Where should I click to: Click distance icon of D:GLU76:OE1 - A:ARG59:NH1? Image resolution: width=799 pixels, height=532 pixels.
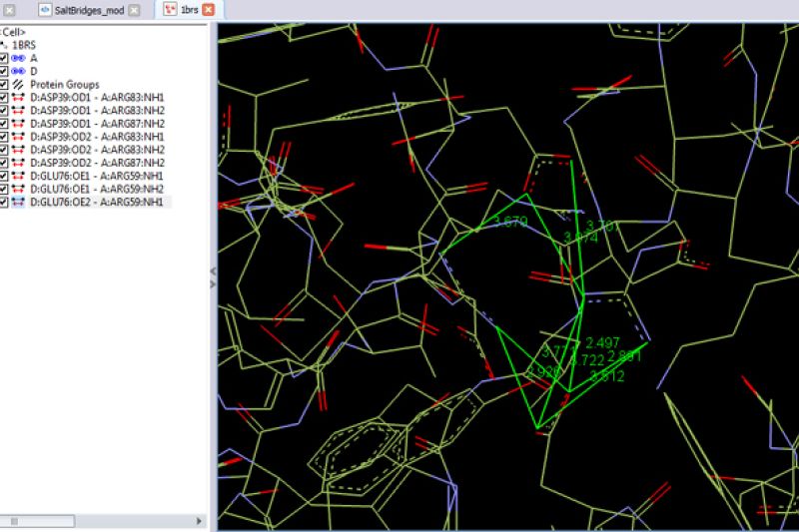[18, 176]
